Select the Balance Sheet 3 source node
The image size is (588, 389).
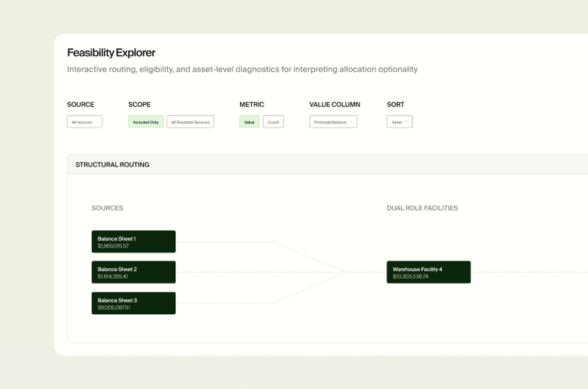coord(134,303)
